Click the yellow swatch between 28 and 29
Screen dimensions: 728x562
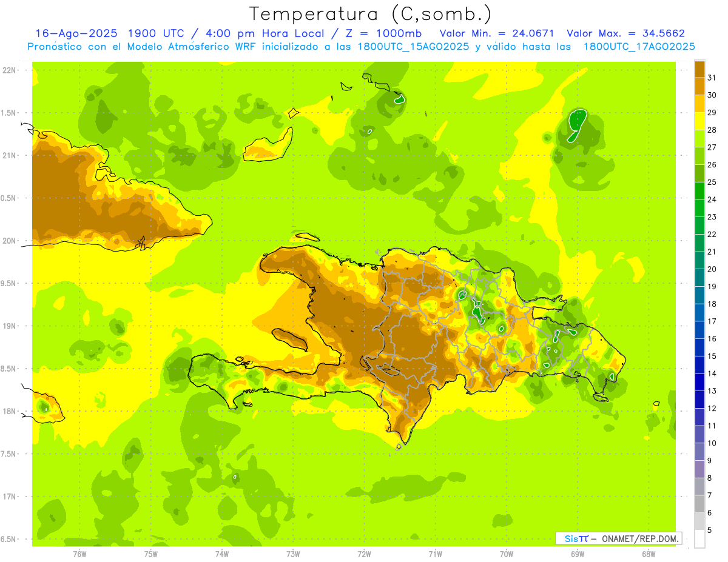tap(699, 121)
